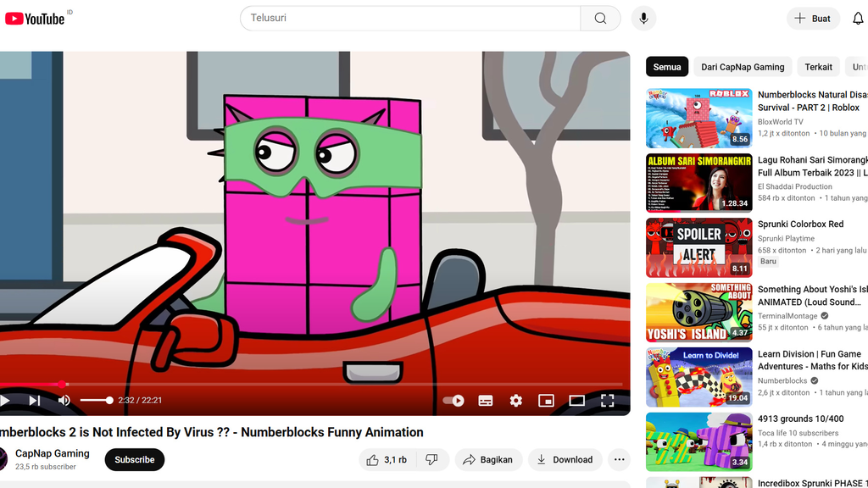Click video title Numberblocks Funny Animation
Image resolution: width=868 pixels, height=488 pixels.
[x=211, y=432]
